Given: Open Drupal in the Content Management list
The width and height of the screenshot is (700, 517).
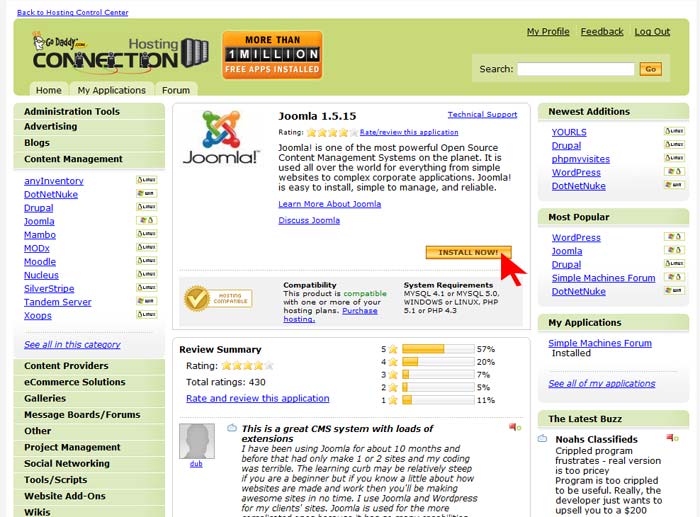Looking at the screenshot, I should 39,208.
